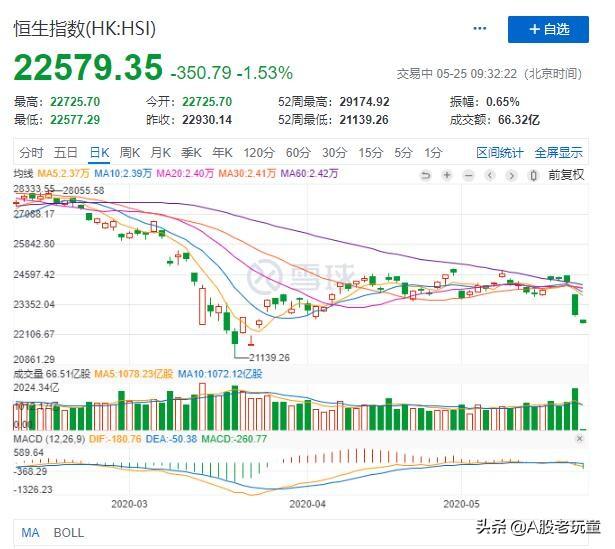Toggle the candlestick style icon
Screen dimensions: 615x549
pos(533,175)
